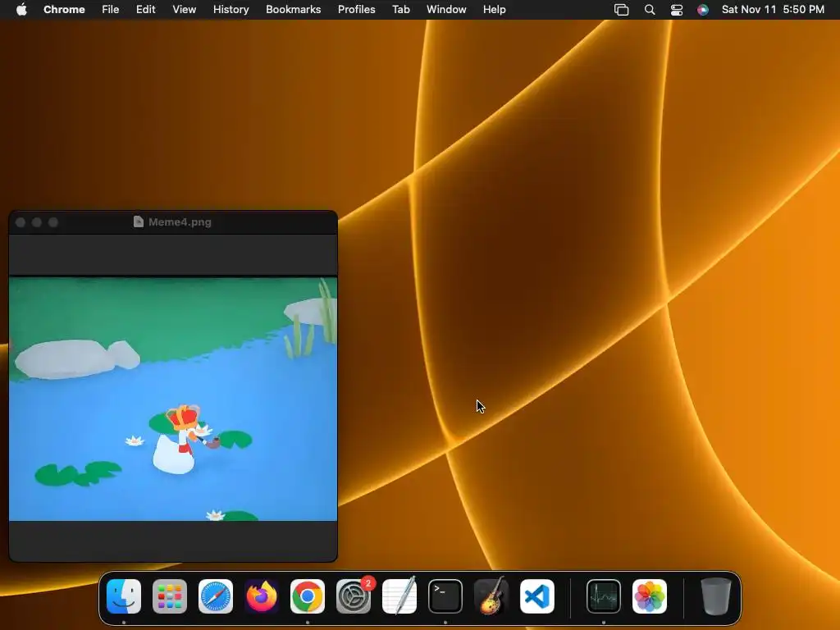
Task: Open Visual Studio Code from the Dock
Action: coord(536,596)
